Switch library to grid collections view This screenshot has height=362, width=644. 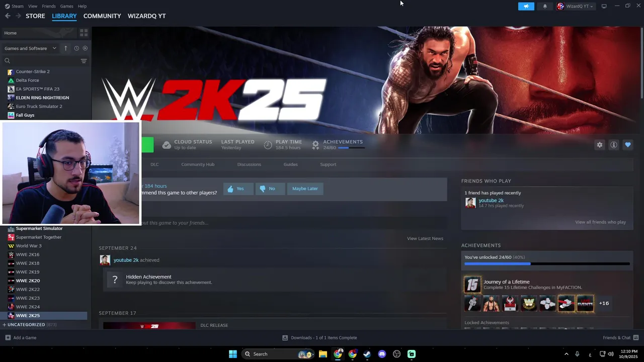(x=84, y=33)
